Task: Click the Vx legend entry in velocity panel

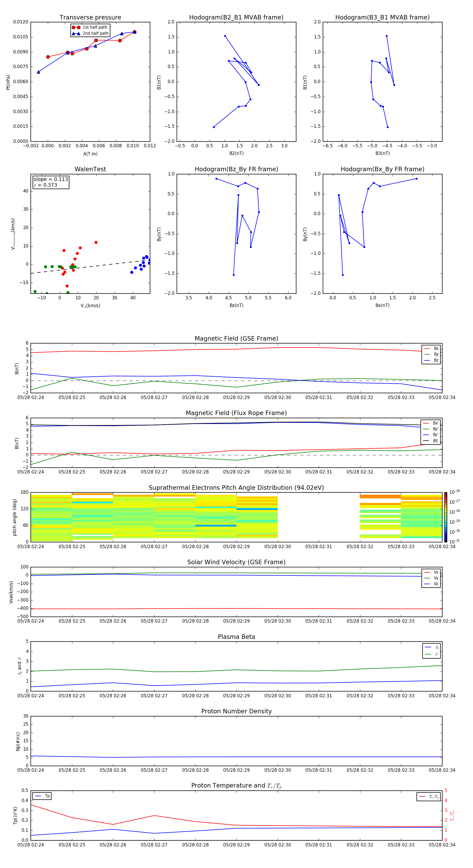Action: 431,572
